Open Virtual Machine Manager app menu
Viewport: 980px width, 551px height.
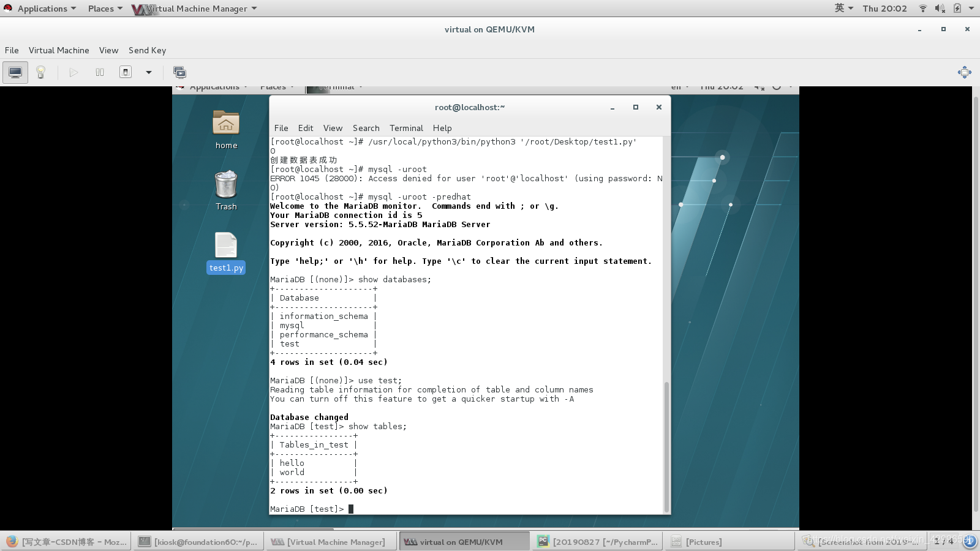(x=195, y=9)
